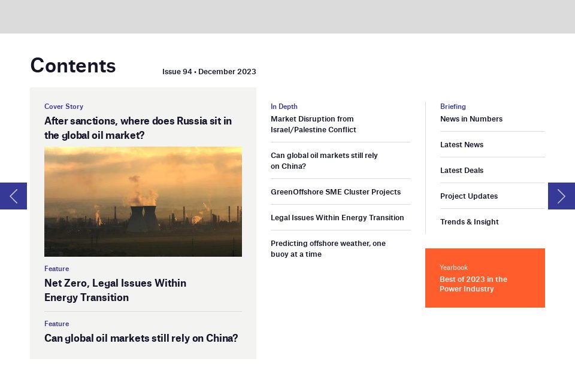The image size is (575, 392).
Task: View Latest News section
Action: pyautogui.click(x=462, y=145)
